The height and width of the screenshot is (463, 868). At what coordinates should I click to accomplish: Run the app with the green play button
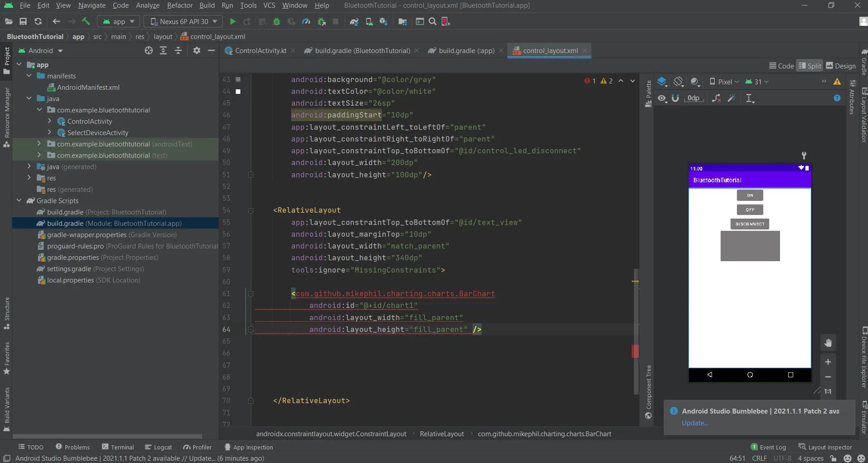pyautogui.click(x=233, y=21)
